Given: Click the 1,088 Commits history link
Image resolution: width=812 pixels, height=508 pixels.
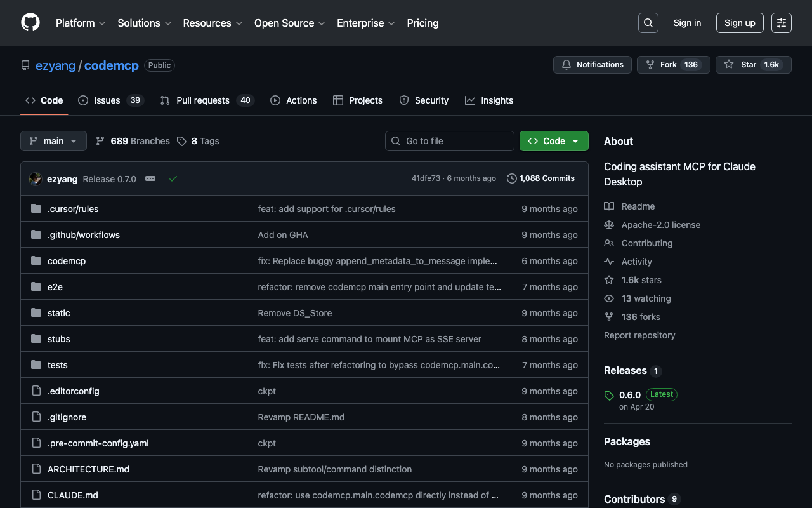Looking at the screenshot, I should (x=540, y=178).
